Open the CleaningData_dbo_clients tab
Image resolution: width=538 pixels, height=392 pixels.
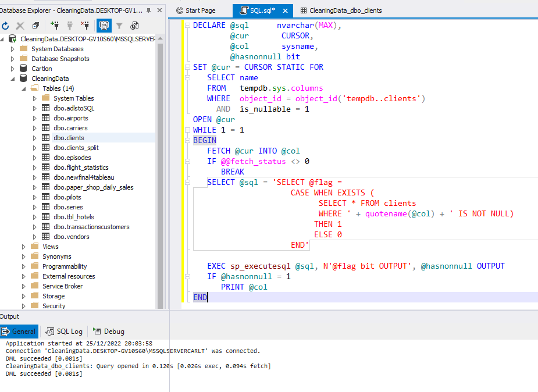coord(341,10)
